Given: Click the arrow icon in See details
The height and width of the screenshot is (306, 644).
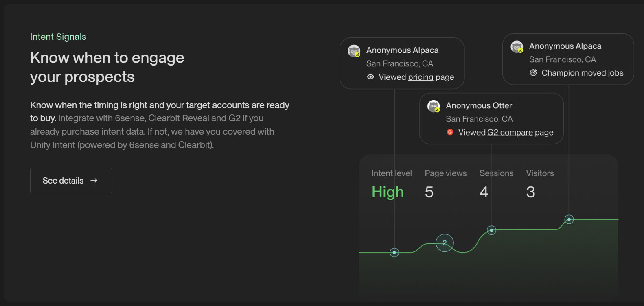Looking at the screenshot, I should [94, 180].
